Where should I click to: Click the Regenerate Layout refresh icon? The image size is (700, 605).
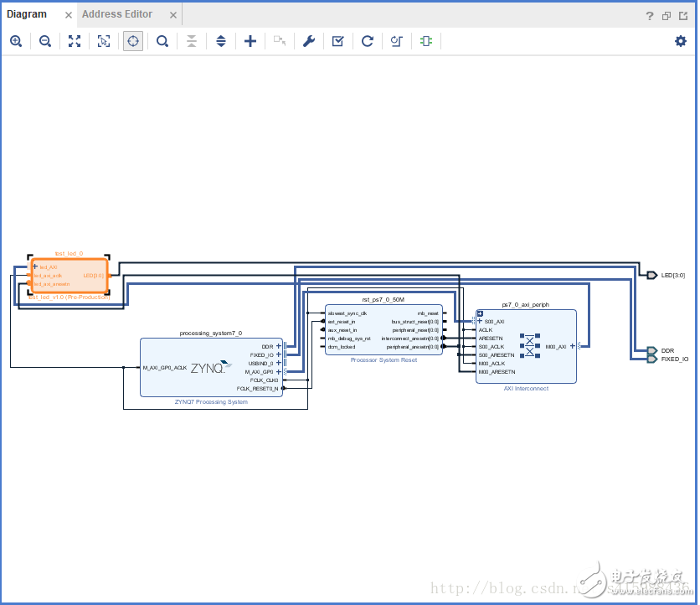(368, 41)
